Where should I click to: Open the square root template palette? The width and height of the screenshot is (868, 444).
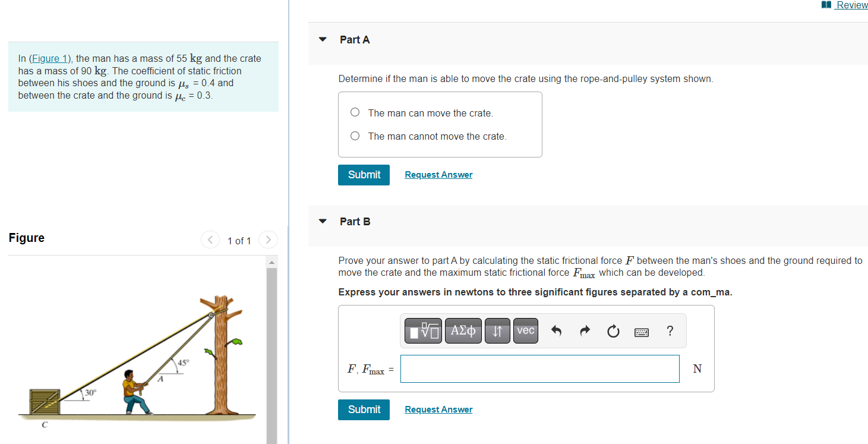pos(422,331)
